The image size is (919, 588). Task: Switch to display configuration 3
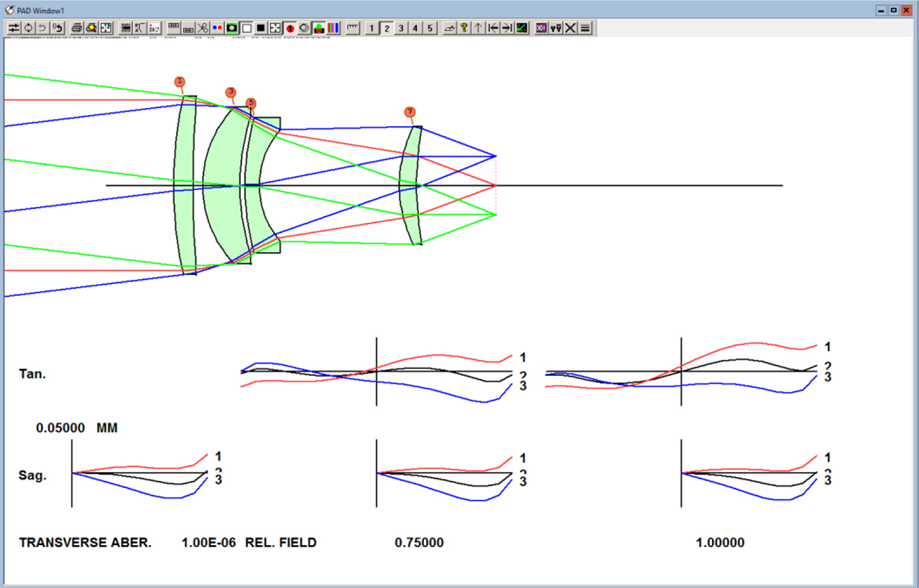click(401, 28)
